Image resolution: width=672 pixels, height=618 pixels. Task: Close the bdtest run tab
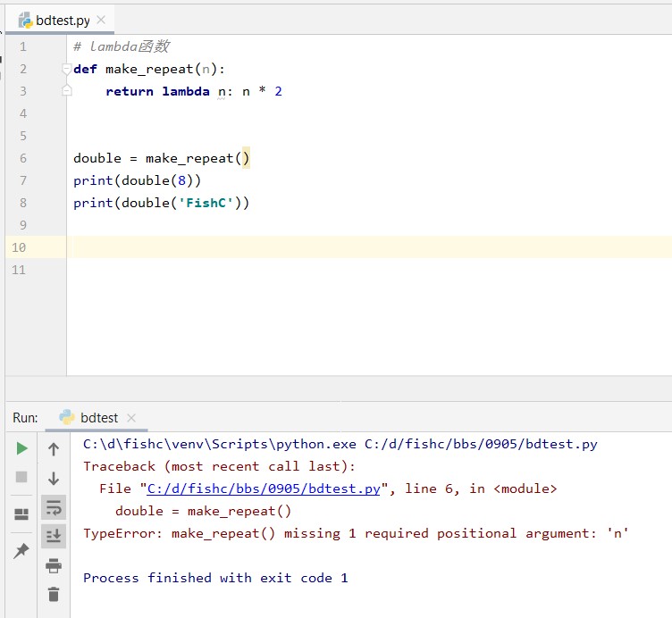pyautogui.click(x=131, y=418)
